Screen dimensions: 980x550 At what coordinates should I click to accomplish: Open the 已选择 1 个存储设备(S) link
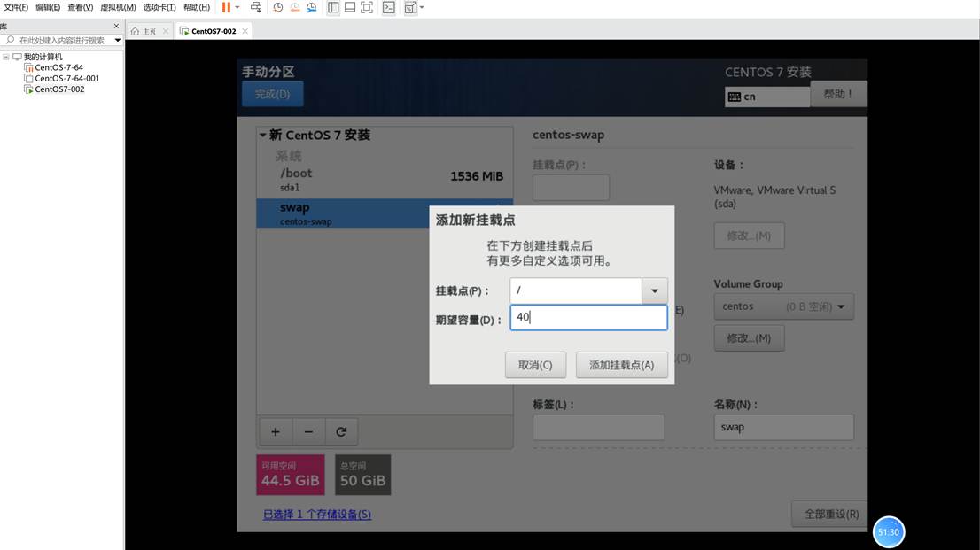317,515
